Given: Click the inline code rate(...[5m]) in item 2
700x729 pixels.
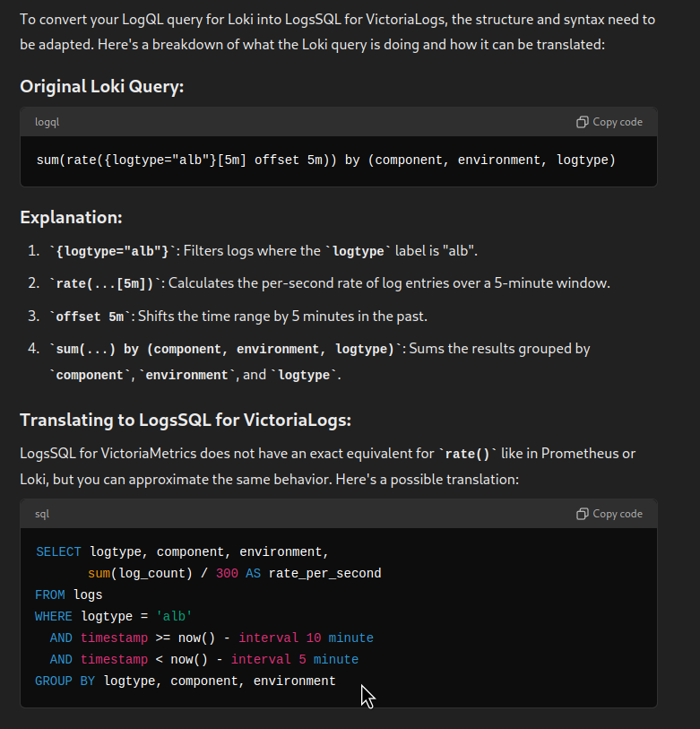Looking at the screenshot, I should coord(105,283).
